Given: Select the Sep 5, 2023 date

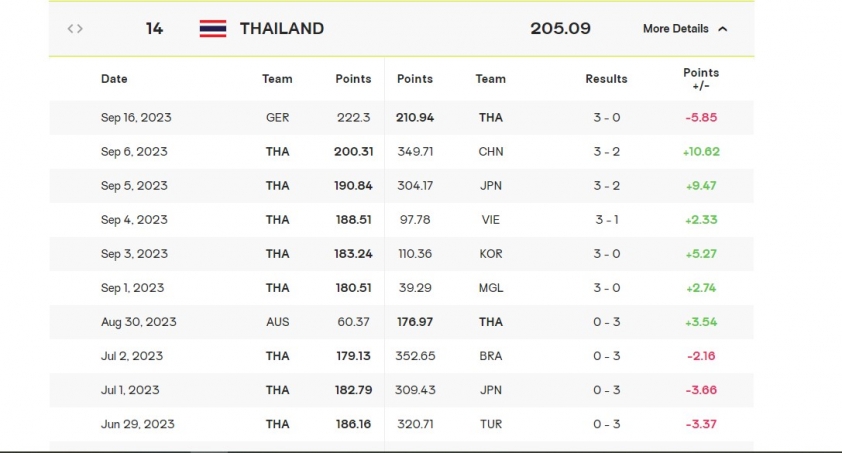Looking at the screenshot, I should 134,186.
